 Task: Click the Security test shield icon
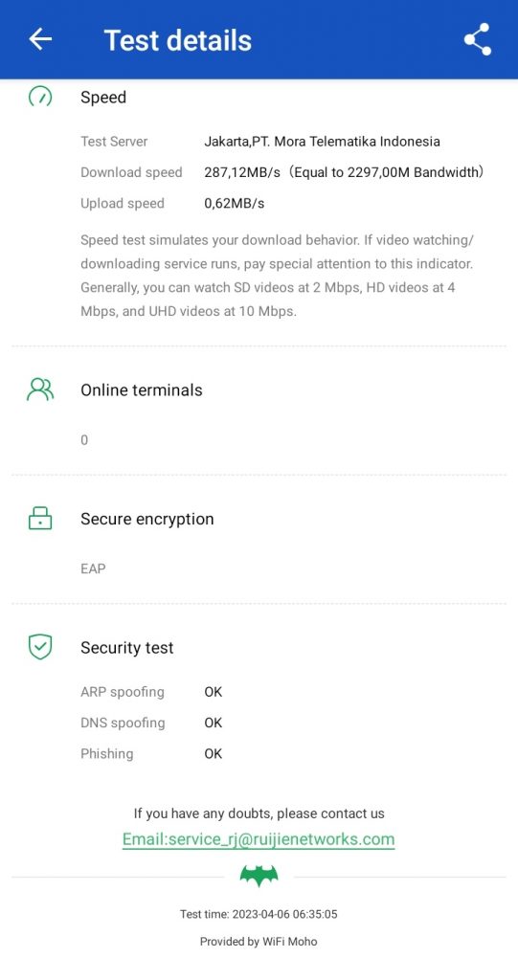(40, 647)
